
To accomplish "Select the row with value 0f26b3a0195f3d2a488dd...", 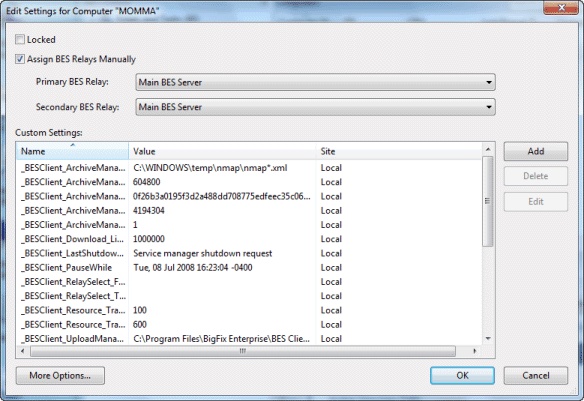I will click(x=249, y=196).
